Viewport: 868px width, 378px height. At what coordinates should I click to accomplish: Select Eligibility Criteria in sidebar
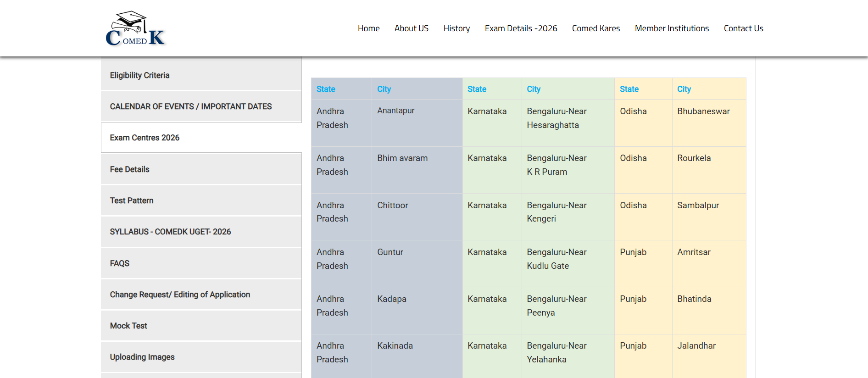pyautogui.click(x=139, y=75)
